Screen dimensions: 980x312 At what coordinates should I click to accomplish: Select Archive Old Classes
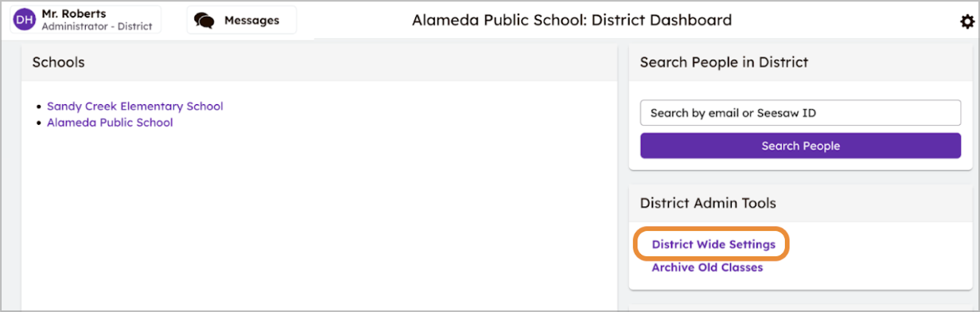click(707, 267)
